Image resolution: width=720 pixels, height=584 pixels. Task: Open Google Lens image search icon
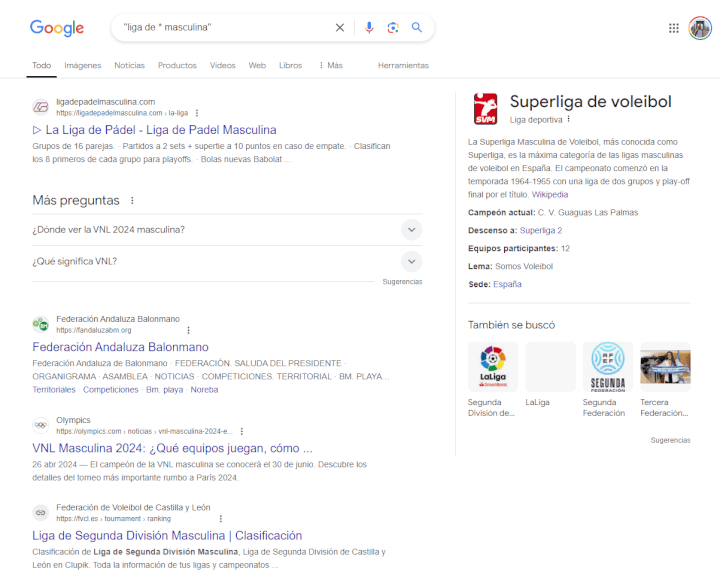point(393,28)
